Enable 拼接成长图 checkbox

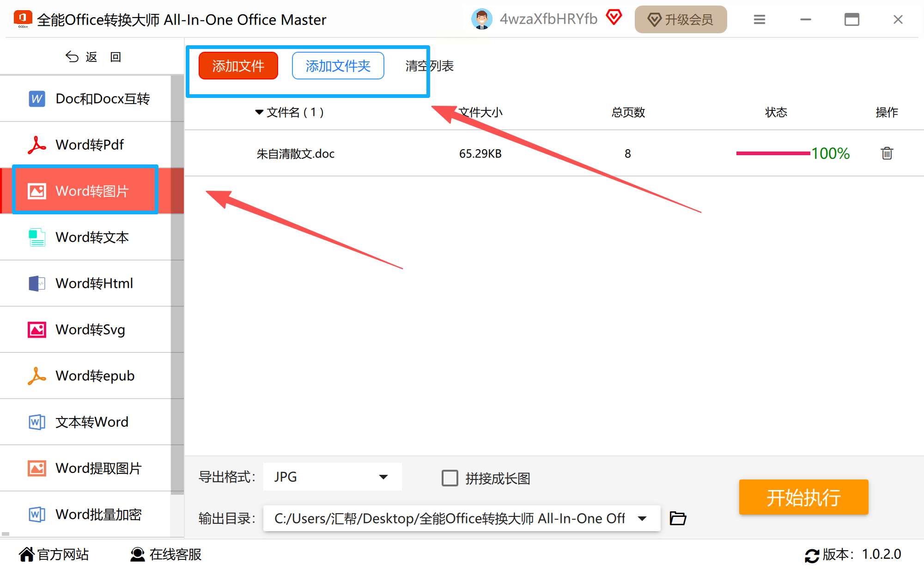(450, 478)
